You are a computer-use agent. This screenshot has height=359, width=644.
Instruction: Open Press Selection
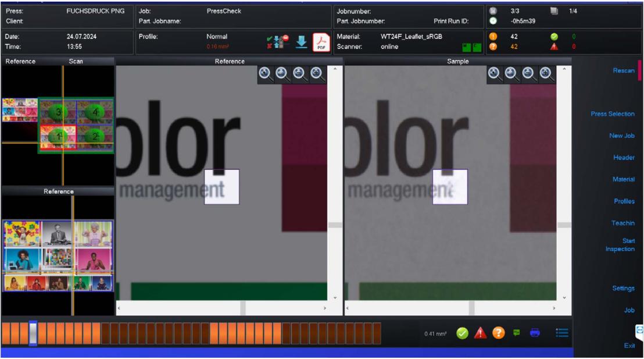612,114
